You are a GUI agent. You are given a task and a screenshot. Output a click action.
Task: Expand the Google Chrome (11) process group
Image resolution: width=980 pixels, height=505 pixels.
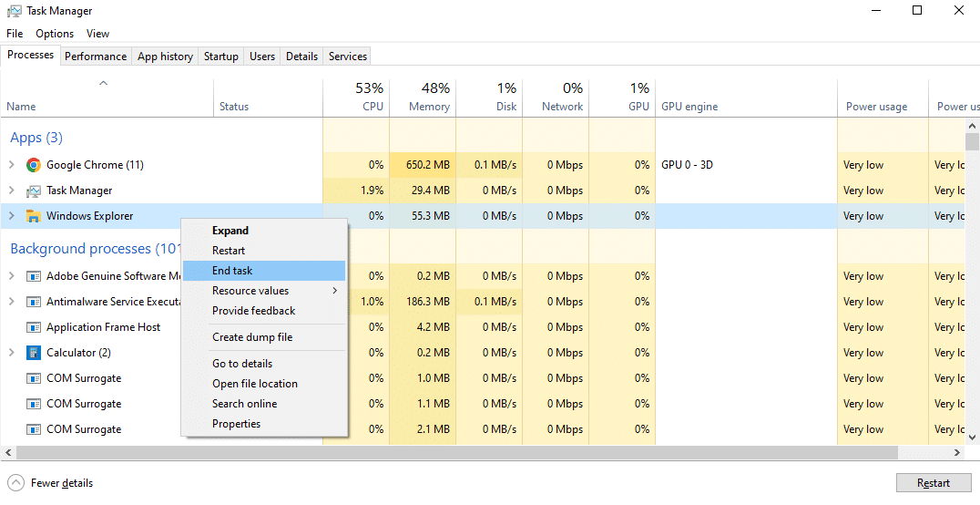coord(11,165)
